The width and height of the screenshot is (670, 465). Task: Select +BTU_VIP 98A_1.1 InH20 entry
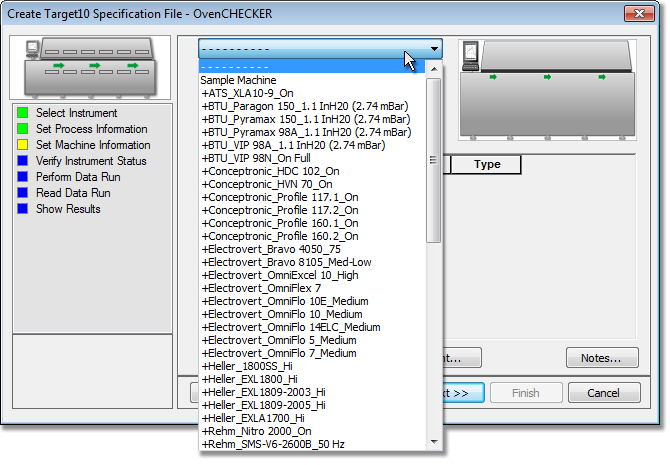[312, 145]
